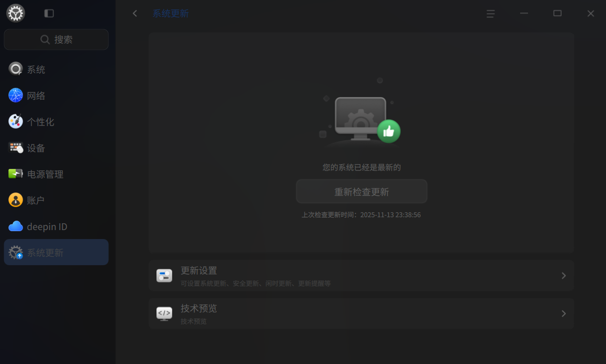Expand 技术预览 with its right chevron
Image resolution: width=606 pixels, height=364 pixels.
[564, 313]
